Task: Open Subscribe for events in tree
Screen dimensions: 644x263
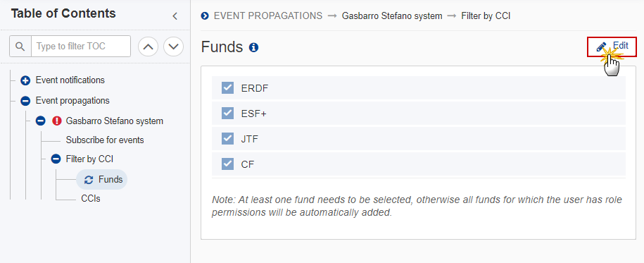Action: pyautogui.click(x=105, y=140)
